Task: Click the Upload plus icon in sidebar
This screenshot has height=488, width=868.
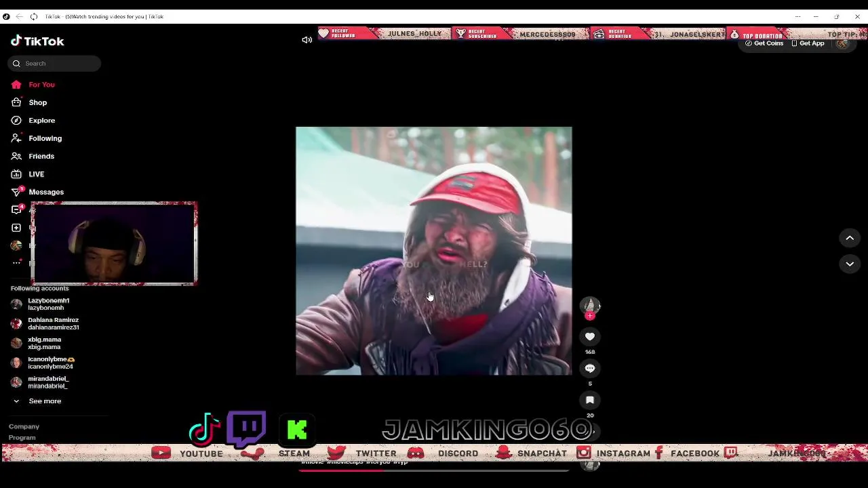Action: coord(16,228)
